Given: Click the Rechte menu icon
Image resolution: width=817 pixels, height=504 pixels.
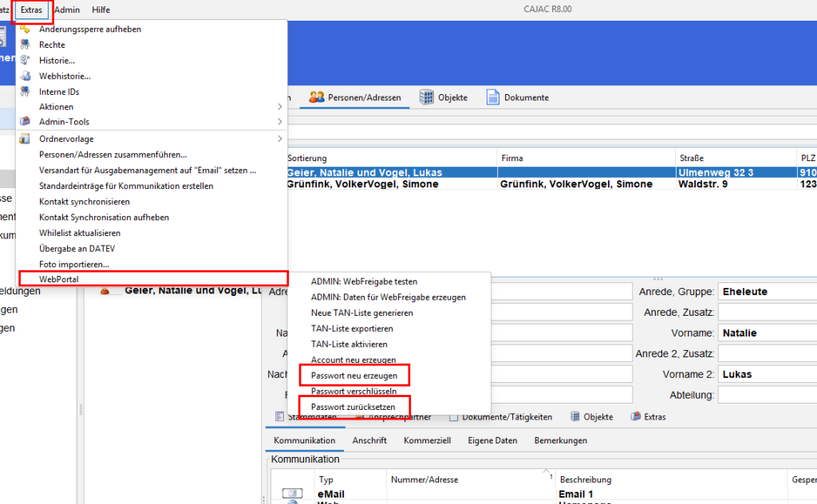Looking at the screenshot, I should [25, 45].
